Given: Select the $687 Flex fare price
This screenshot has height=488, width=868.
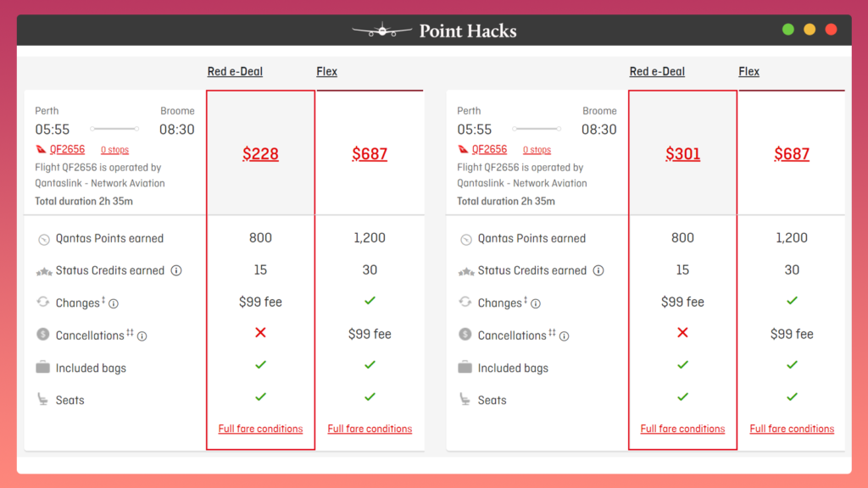Looking at the screenshot, I should [x=370, y=153].
